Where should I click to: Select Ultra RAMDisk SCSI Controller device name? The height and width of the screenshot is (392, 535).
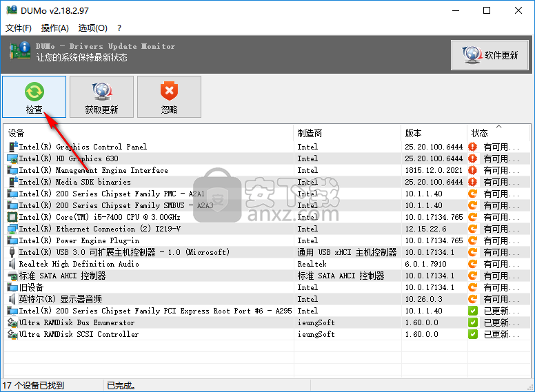click(x=79, y=334)
